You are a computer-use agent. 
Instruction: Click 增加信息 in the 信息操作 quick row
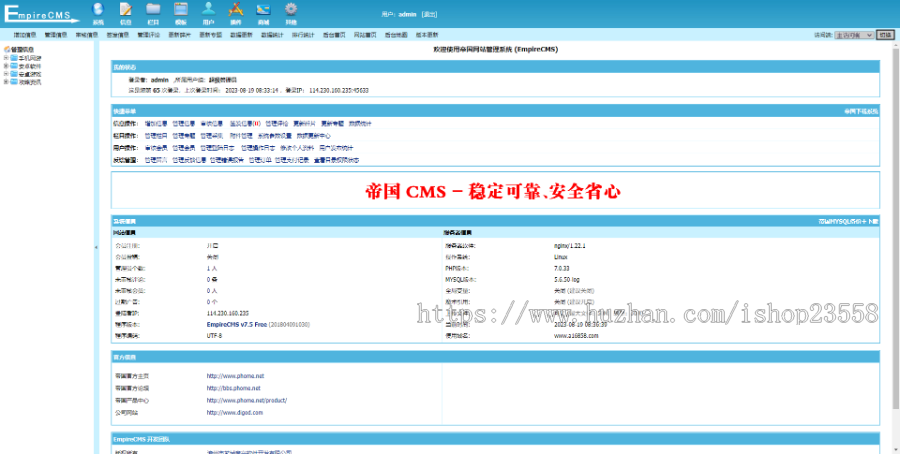point(156,123)
